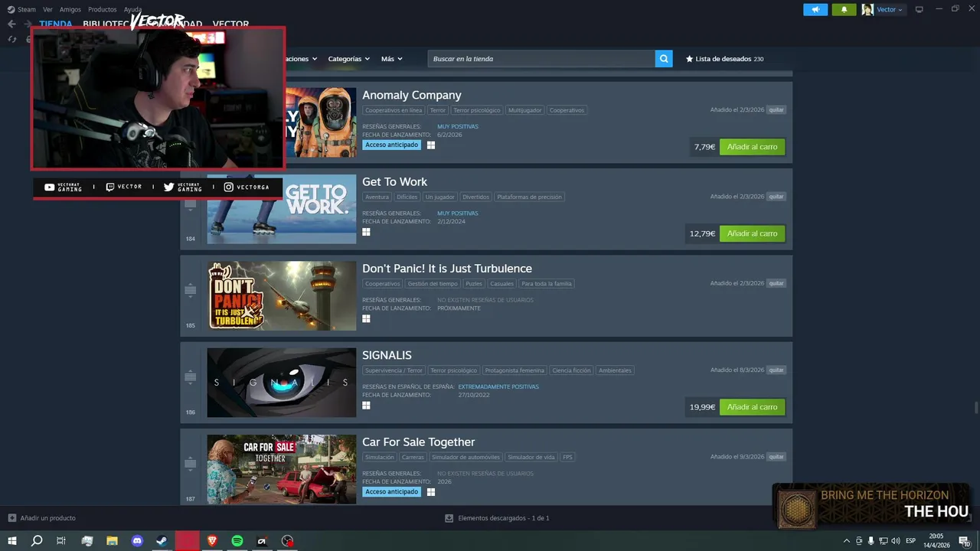The width and height of the screenshot is (980, 551).
Task: Add Anomaly Company to the cart
Action: (752, 146)
